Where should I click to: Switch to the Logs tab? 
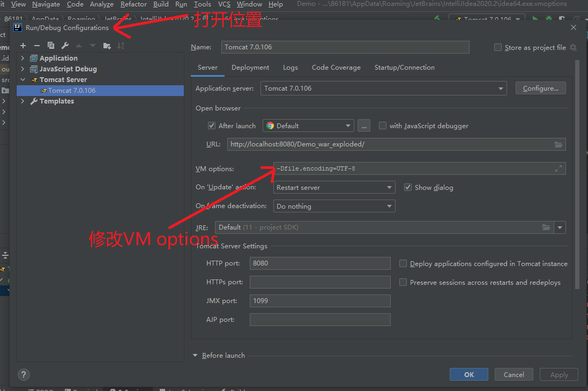(291, 68)
